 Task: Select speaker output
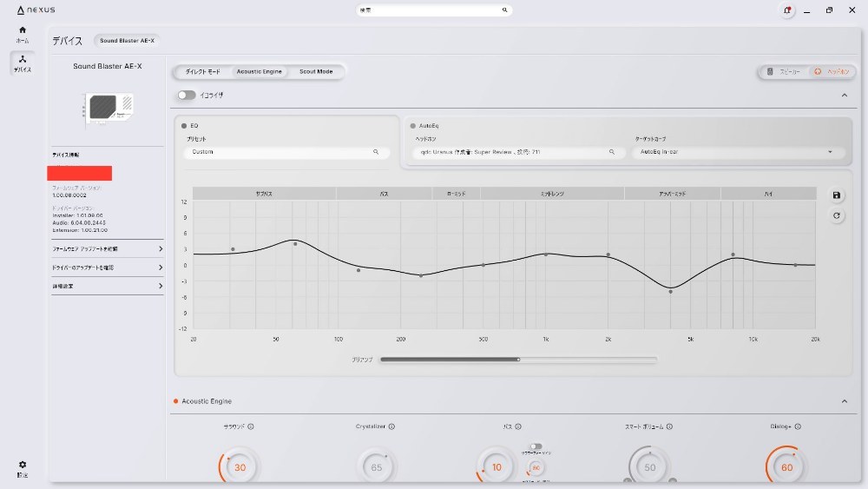(x=783, y=71)
